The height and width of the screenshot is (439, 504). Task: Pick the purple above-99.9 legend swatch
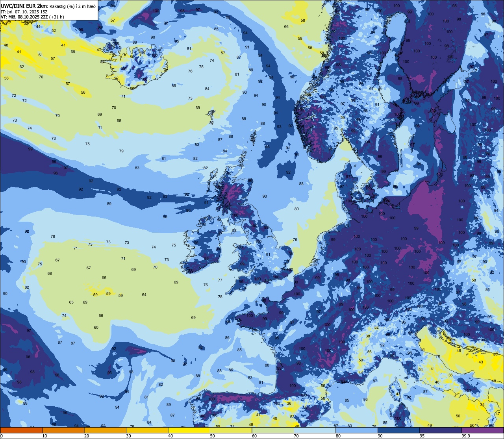tap(482, 430)
